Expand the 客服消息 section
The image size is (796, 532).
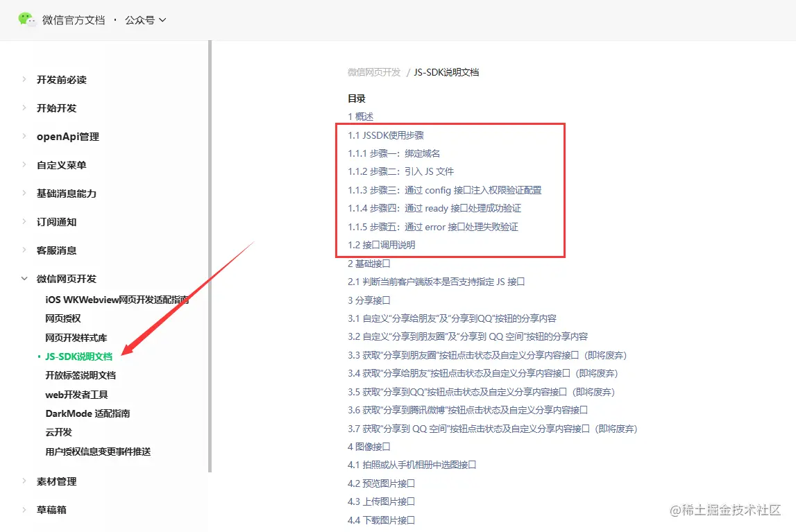pos(56,250)
